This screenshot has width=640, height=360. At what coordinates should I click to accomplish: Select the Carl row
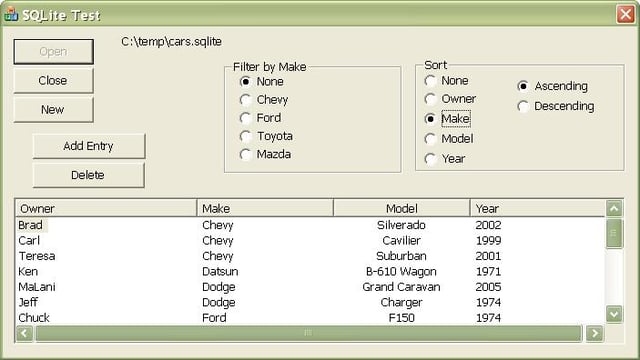(310, 240)
